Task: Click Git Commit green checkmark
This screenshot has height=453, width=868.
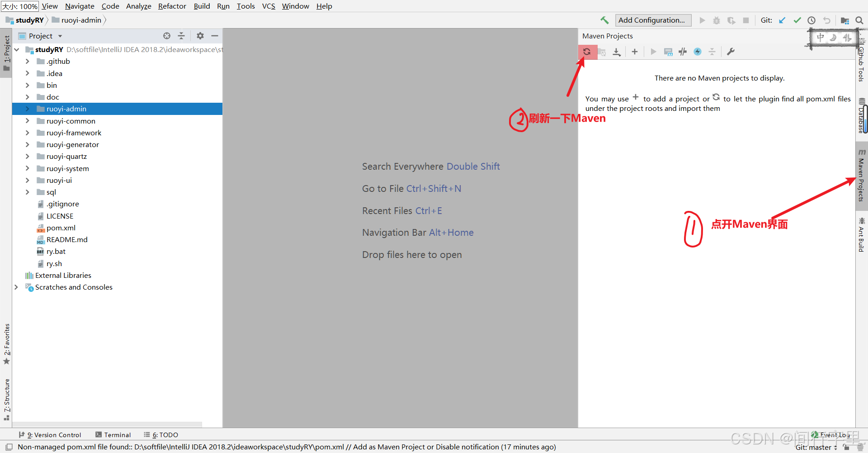Action: pyautogui.click(x=797, y=20)
